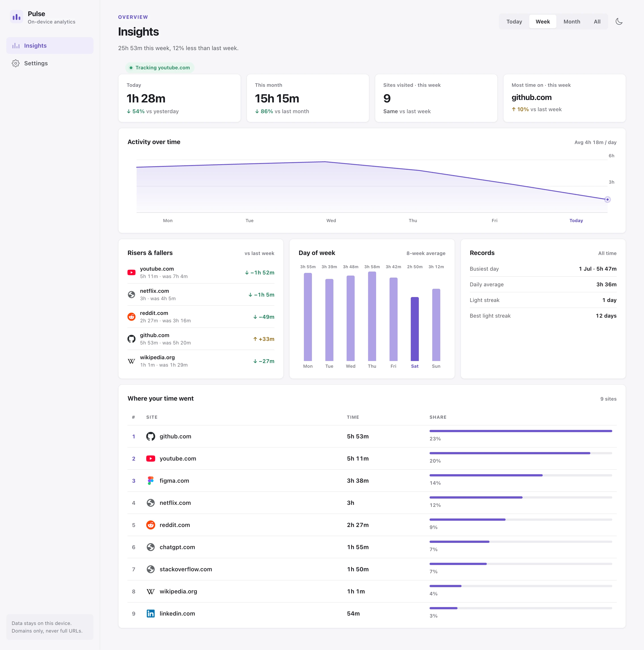This screenshot has height=650, width=644.
Task: Click github.com share bar at 23%
Action: pos(521,431)
